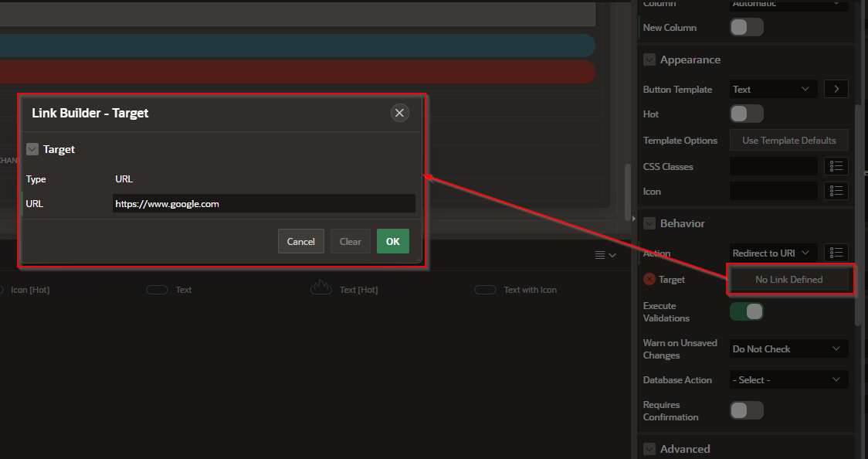Image resolution: width=868 pixels, height=459 pixels.
Task: Toggle the New Column switch
Action: pos(747,27)
